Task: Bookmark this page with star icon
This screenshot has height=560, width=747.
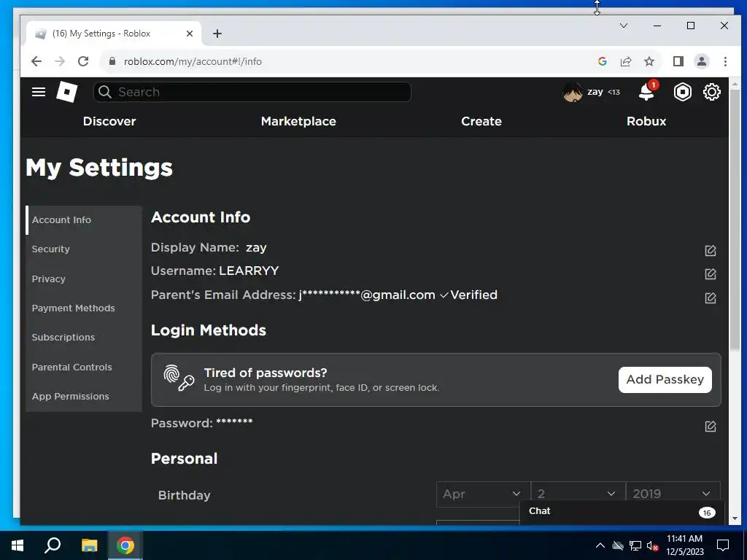Action: pyautogui.click(x=649, y=61)
